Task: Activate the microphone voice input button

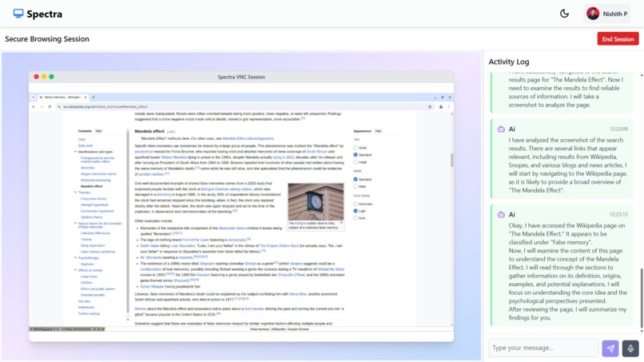Action: coord(630,348)
